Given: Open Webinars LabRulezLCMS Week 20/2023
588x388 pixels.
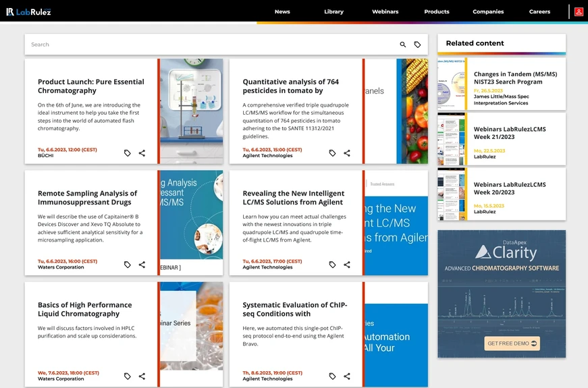Looking at the screenshot, I should point(510,188).
